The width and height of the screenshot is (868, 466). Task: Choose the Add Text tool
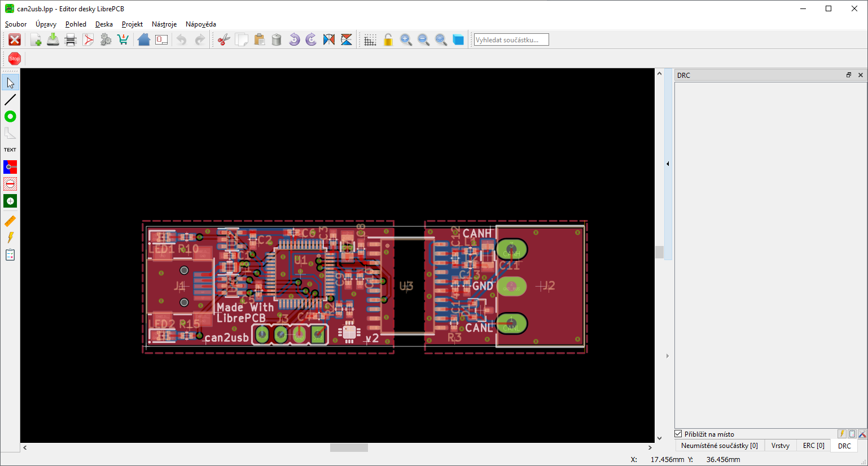(10, 150)
